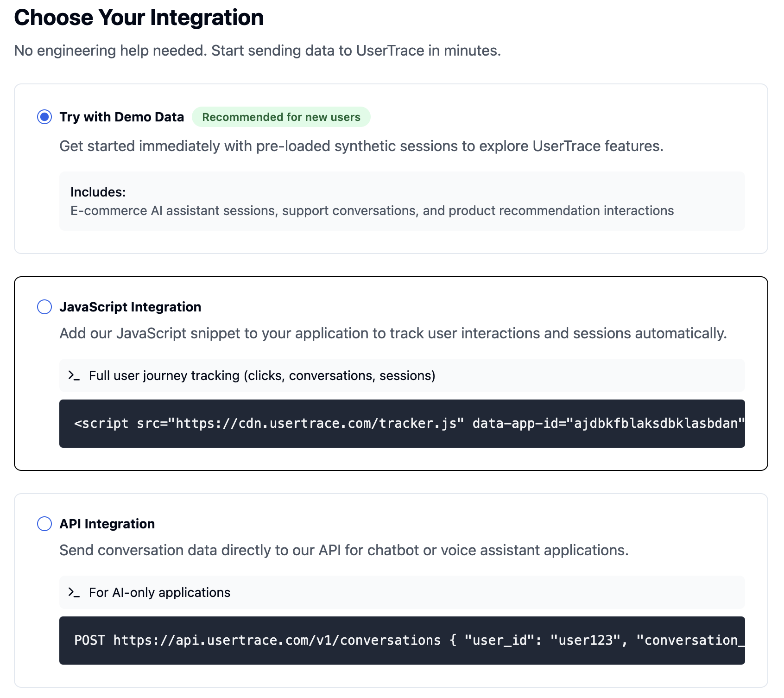Click the Try with Demo Data title
Screen dimensions: 784x698
[x=121, y=117]
